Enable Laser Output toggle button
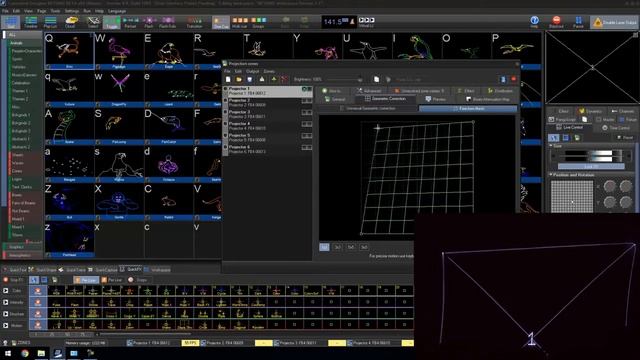 [614, 22]
